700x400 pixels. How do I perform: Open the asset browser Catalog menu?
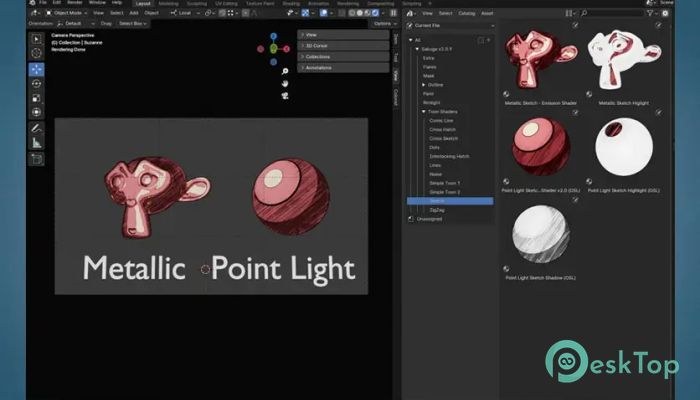(467, 13)
